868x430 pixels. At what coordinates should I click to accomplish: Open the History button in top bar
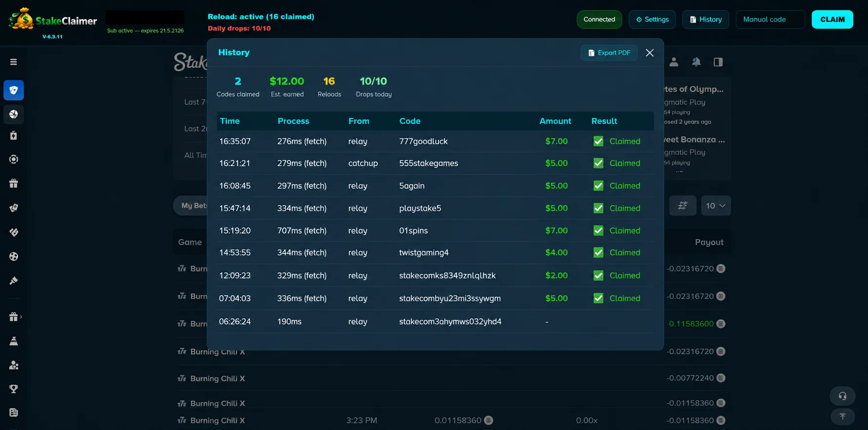706,19
